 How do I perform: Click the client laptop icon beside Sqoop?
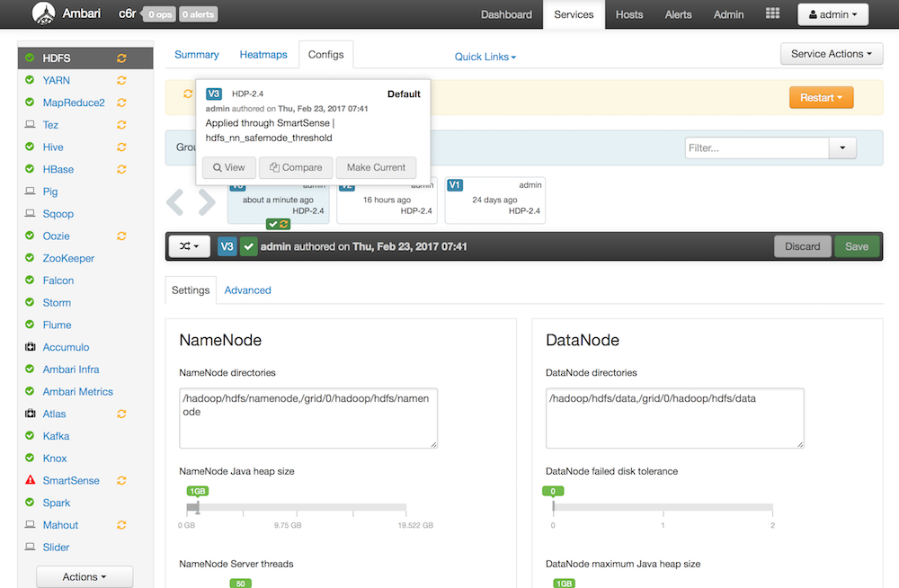[31, 213]
